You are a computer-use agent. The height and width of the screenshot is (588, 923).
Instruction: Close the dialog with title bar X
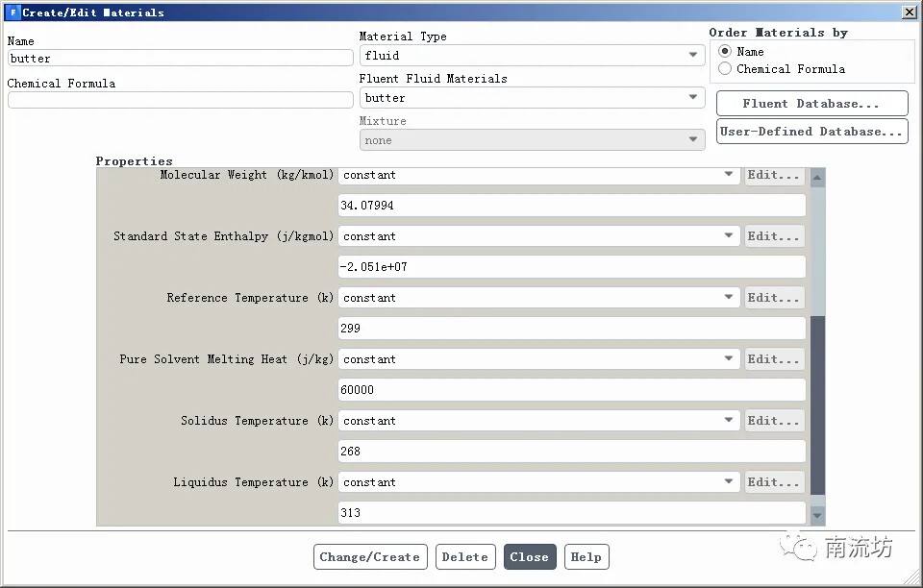[909, 12]
